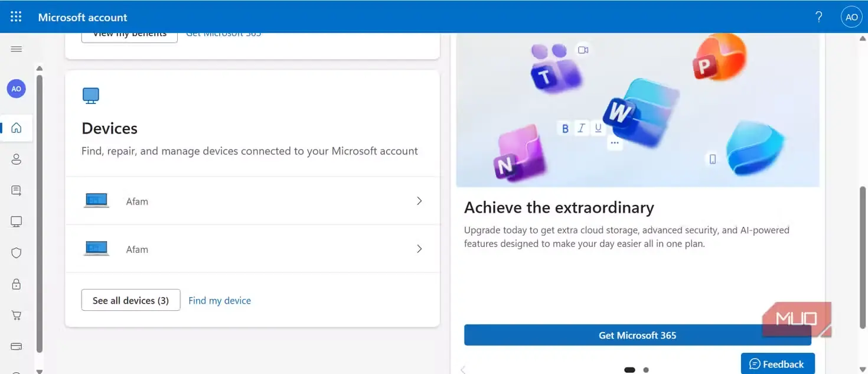Expand the second Afam device row chevron
868x374 pixels.
pos(419,249)
